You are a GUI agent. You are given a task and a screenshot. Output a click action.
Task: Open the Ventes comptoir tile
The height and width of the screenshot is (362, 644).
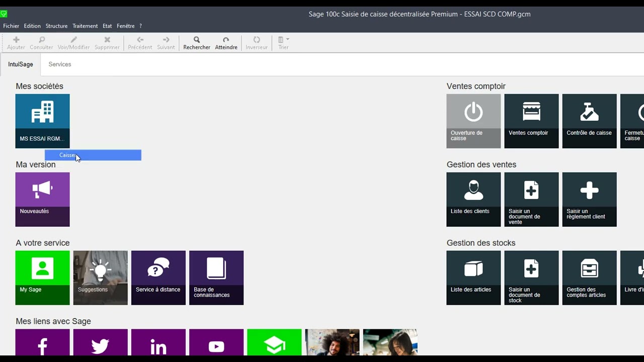[x=531, y=121]
